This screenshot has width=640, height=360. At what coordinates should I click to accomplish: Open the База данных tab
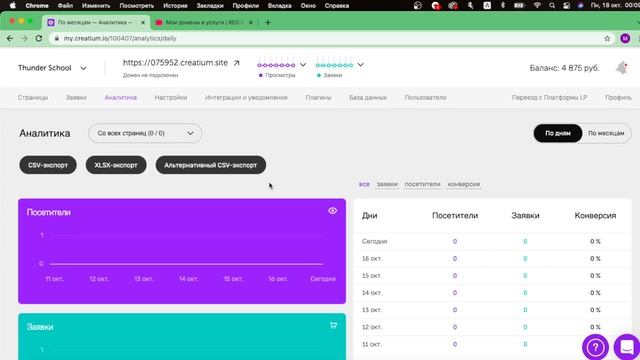pos(367,98)
